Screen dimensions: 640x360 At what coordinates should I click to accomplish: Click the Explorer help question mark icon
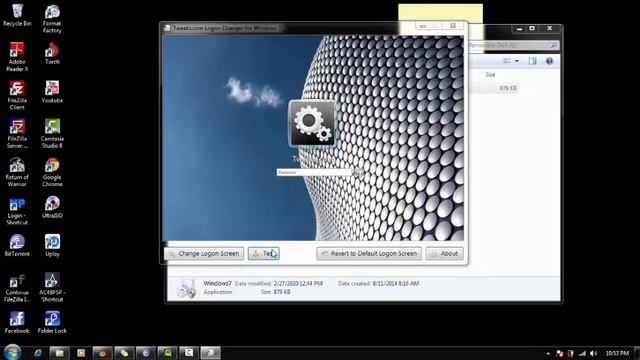(x=549, y=61)
